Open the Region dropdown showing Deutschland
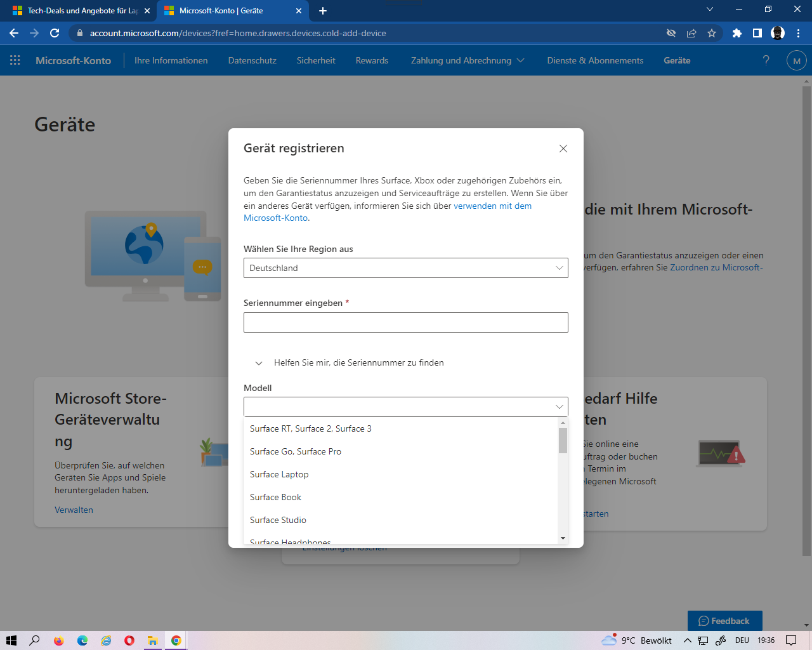 click(406, 268)
